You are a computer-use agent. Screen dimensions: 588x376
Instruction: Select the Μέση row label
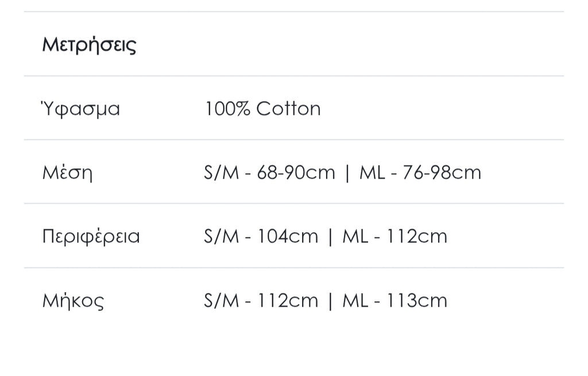pyautogui.click(x=67, y=172)
